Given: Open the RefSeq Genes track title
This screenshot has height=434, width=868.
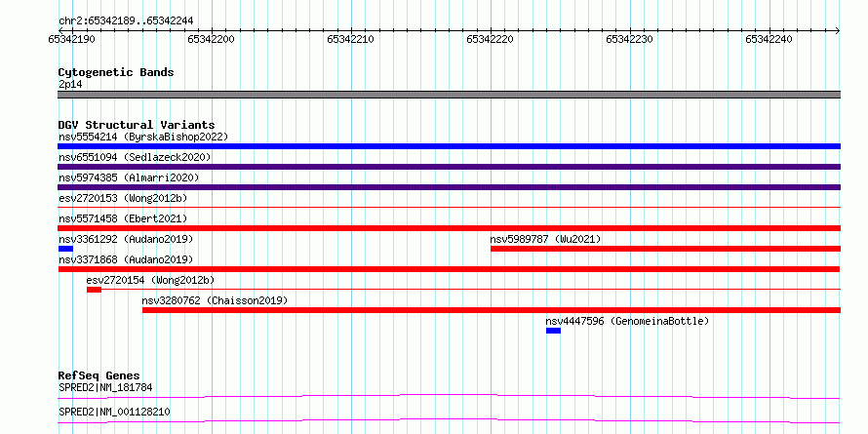Looking at the screenshot, I should tap(99, 376).
